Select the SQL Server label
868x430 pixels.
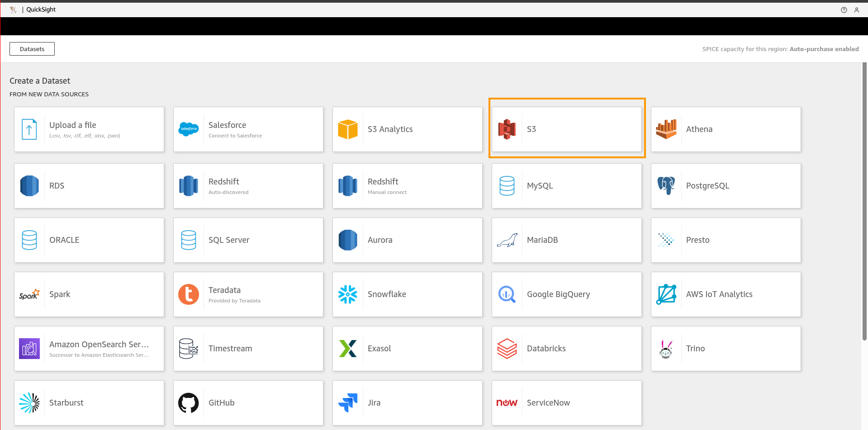tap(229, 240)
